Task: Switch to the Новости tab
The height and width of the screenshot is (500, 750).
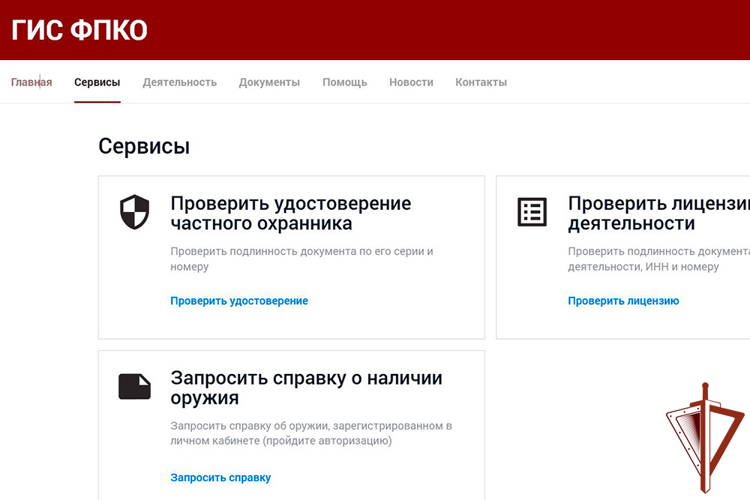Action: [x=411, y=82]
